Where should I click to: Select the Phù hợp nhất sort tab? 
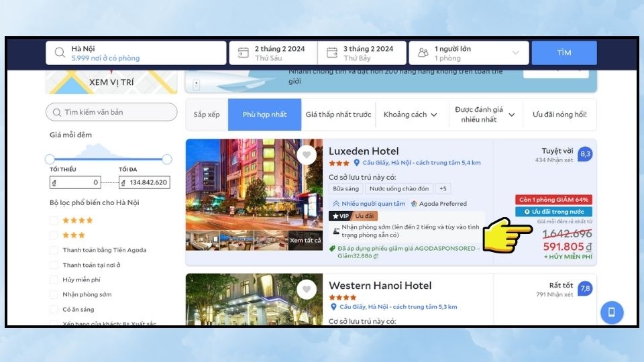tap(264, 115)
